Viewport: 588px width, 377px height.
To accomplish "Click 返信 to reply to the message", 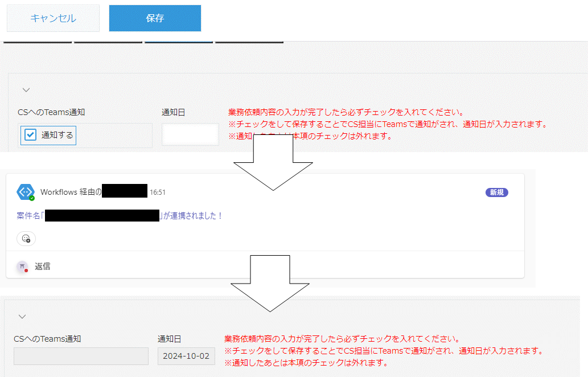I will [43, 267].
